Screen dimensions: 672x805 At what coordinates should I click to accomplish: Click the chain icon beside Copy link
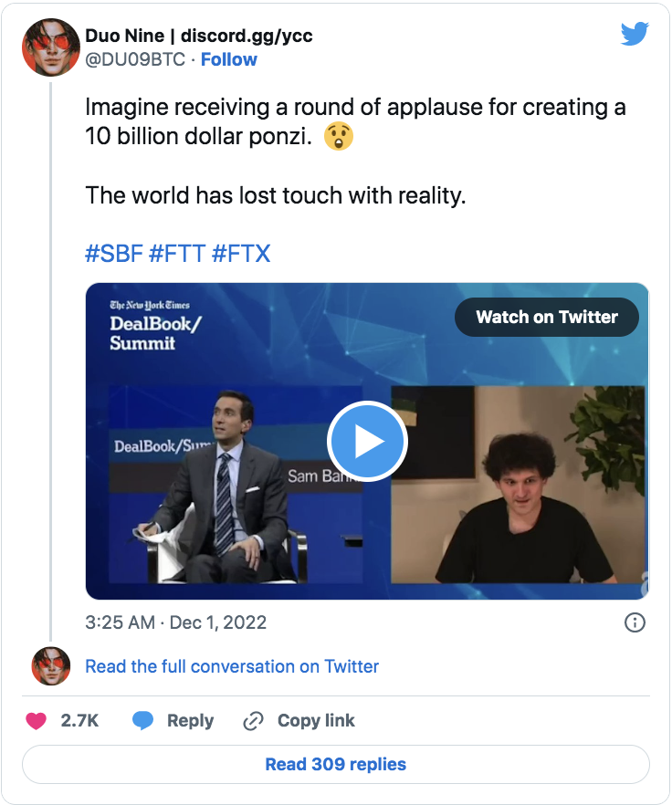coord(253,721)
